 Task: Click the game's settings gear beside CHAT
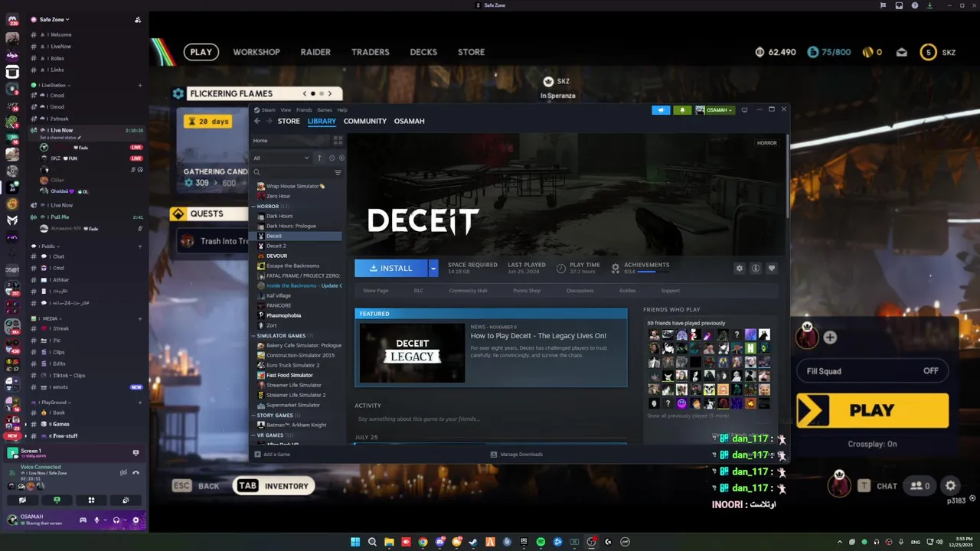click(x=950, y=486)
